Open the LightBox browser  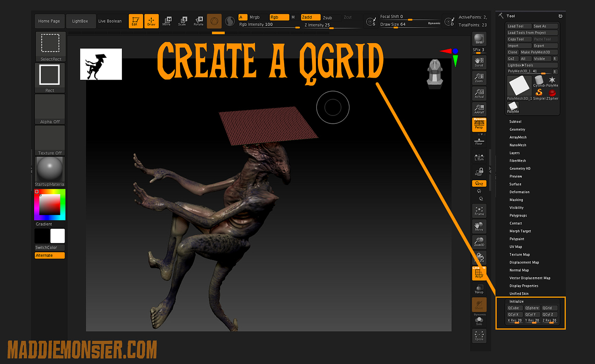(x=80, y=21)
